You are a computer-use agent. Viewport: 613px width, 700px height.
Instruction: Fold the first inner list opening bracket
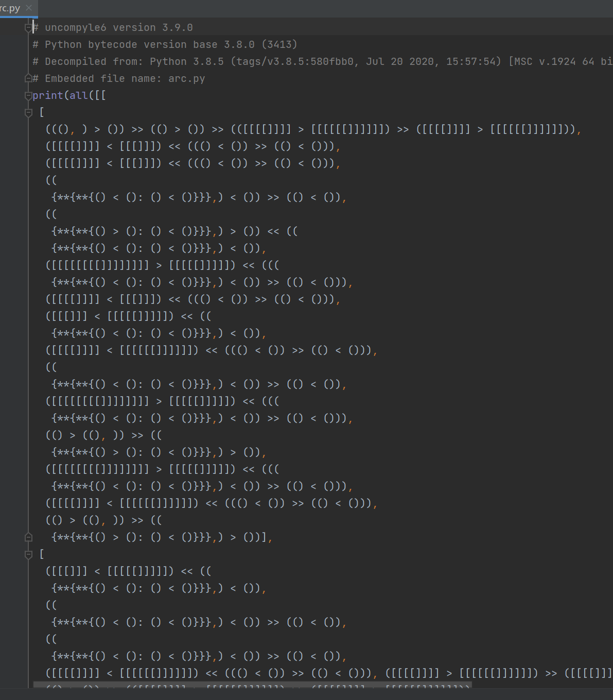click(29, 113)
